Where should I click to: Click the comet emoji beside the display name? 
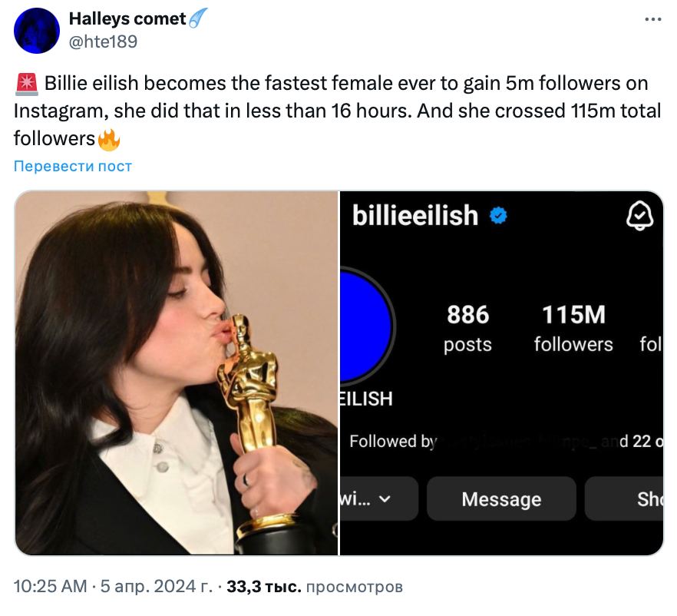[x=198, y=18]
